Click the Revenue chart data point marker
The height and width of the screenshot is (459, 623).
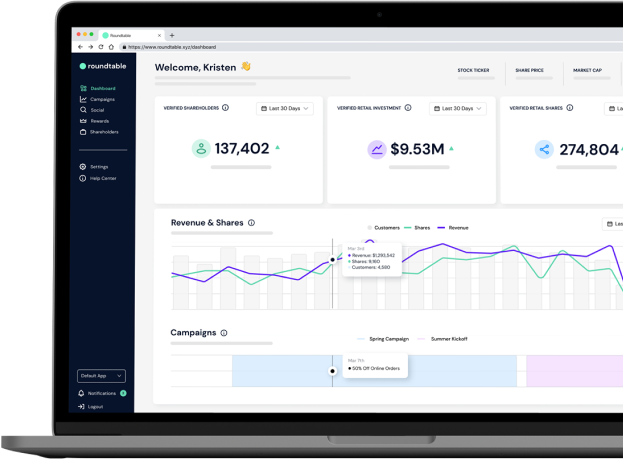pos(333,260)
